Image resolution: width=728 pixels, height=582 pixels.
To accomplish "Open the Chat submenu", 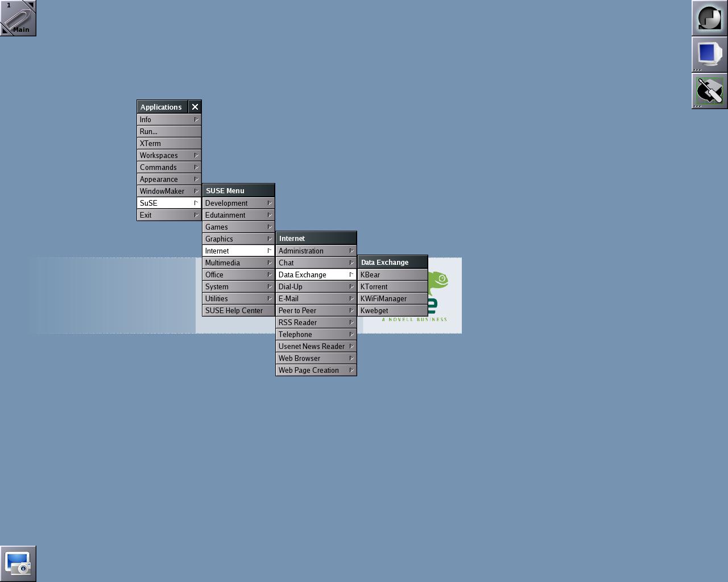I will point(316,263).
